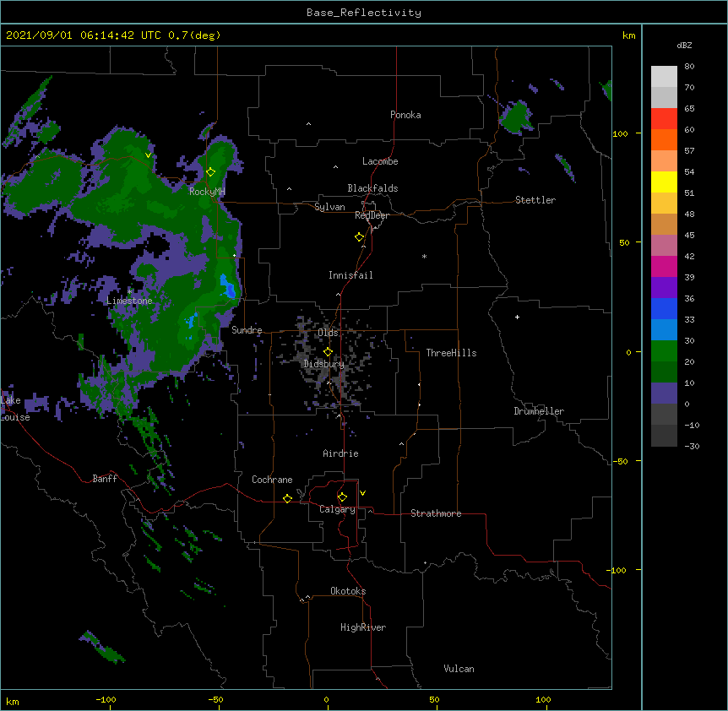Screen dimensions: 728x711
Task: Click the Okotoks town label
Action: pos(348,591)
